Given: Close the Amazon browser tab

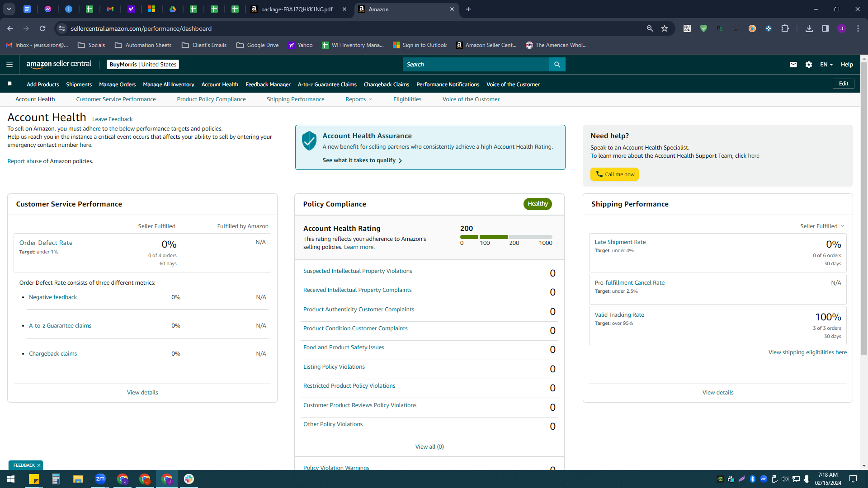Looking at the screenshot, I should click(x=452, y=9).
